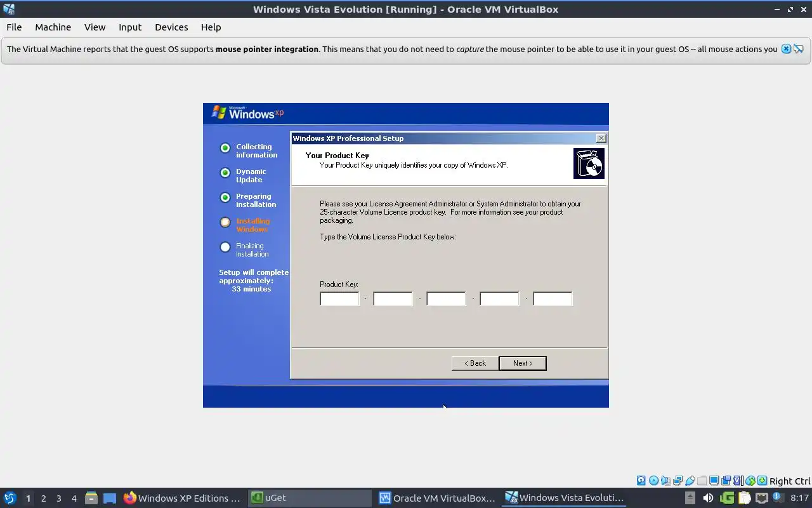Click the don't-show-again notification icon
The width and height of the screenshot is (812, 508).
click(799, 49)
